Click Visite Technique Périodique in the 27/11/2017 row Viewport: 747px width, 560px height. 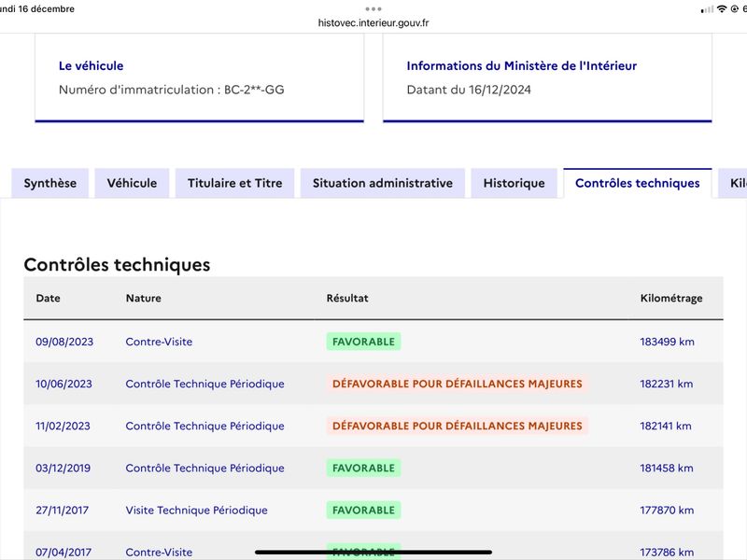(197, 510)
